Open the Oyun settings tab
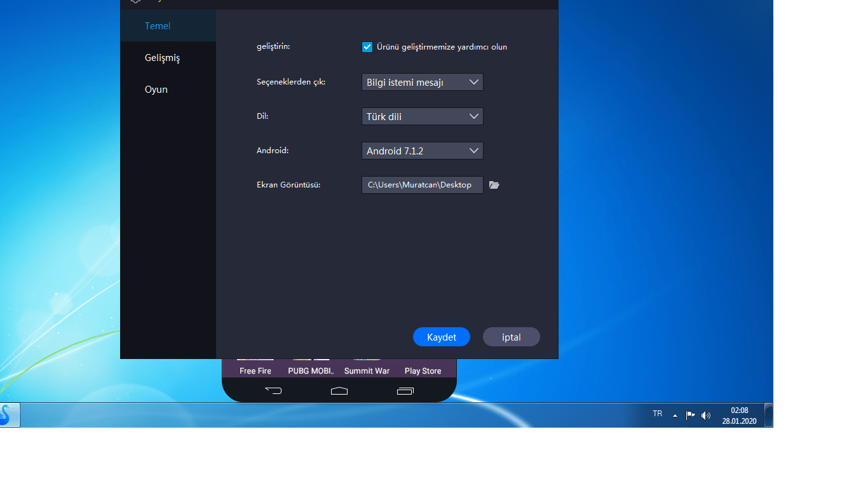This screenshot has width=868, height=488. tap(168, 90)
